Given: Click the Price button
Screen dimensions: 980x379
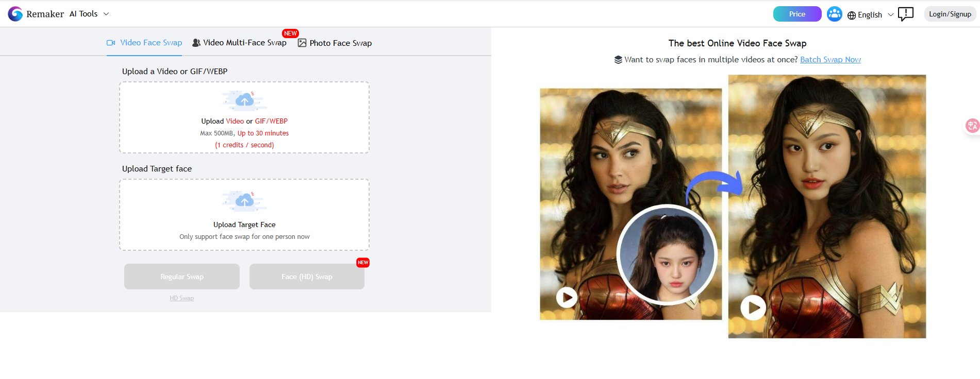Looking at the screenshot, I should click(x=797, y=14).
